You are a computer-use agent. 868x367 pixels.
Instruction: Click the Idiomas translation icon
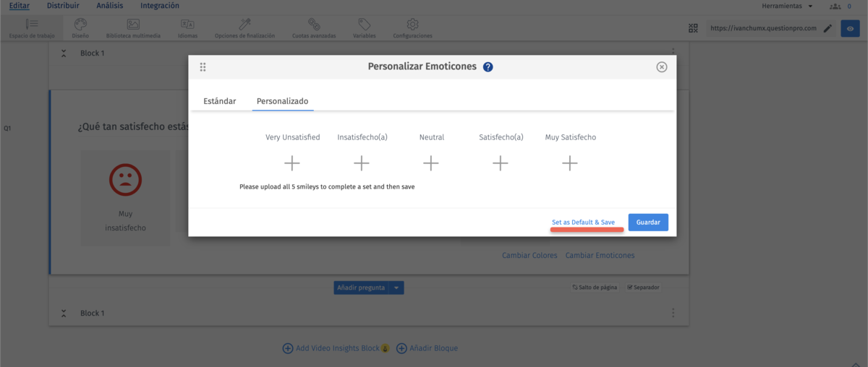pos(187,25)
